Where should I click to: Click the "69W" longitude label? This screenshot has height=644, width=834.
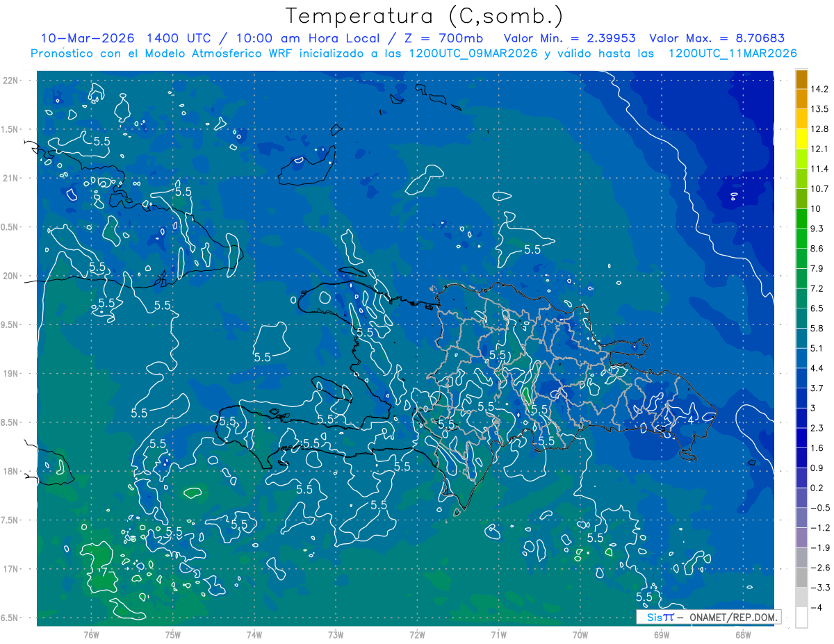pos(662,635)
